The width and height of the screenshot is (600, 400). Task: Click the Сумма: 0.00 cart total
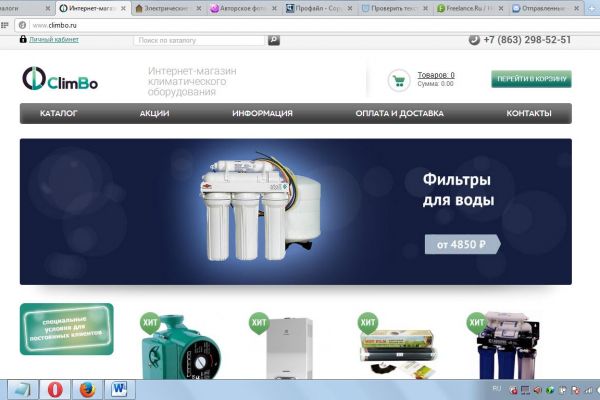(435, 83)
